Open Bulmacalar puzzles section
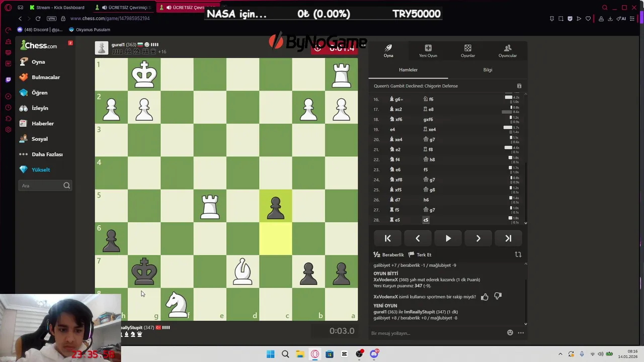This screenshot has height=362, width=644. pos(40,77)
